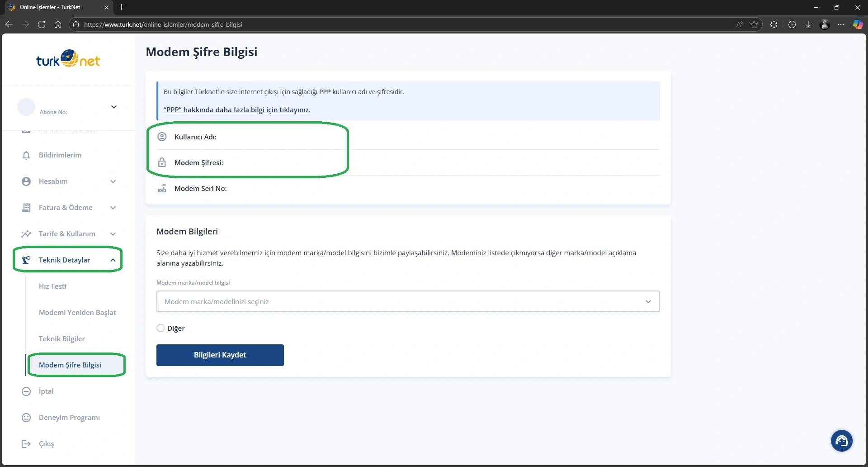This screenshot has height=467, width=868.
Task: Open the PPP hakkında daha fazla bilgi link
Action: pyautogui.click(x=237, y=110)
